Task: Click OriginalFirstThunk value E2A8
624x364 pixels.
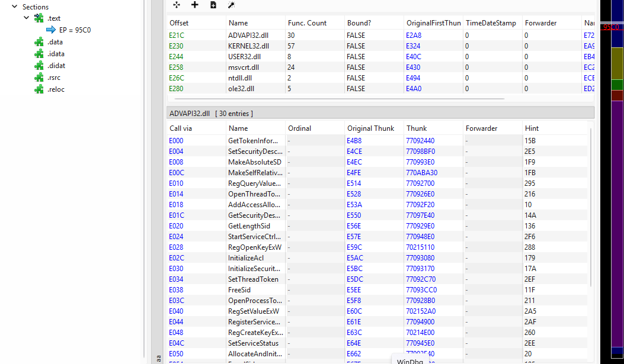Action: pyautogui.click(x=414, y=36)
